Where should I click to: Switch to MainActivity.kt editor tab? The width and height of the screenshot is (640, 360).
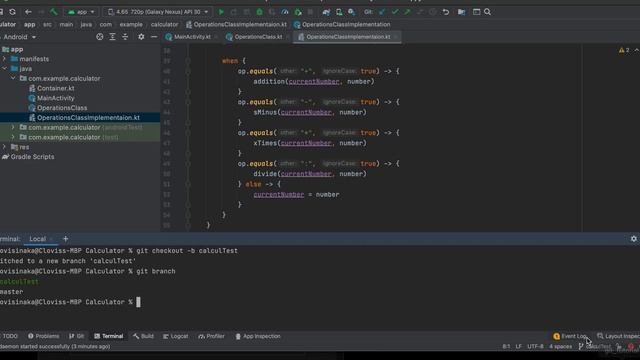[192, 37]
